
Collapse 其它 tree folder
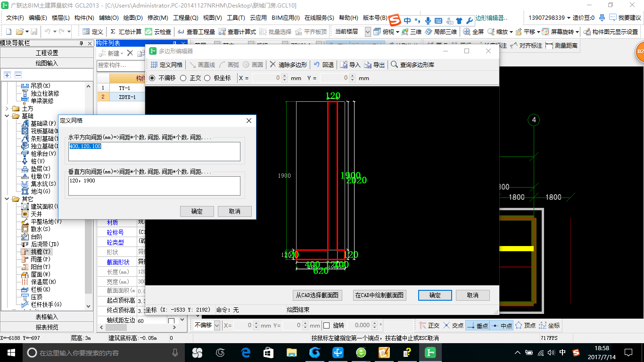click(7, 199)
